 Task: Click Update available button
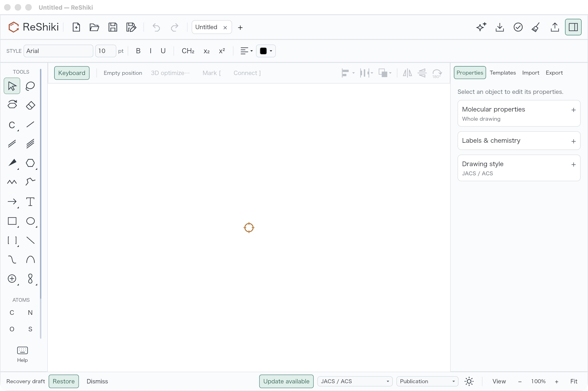point(286,381)
